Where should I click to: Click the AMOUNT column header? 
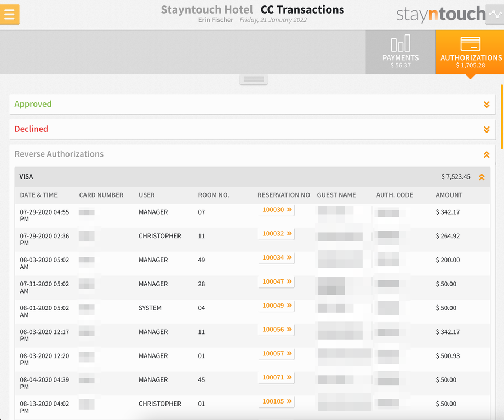(449, 195)
